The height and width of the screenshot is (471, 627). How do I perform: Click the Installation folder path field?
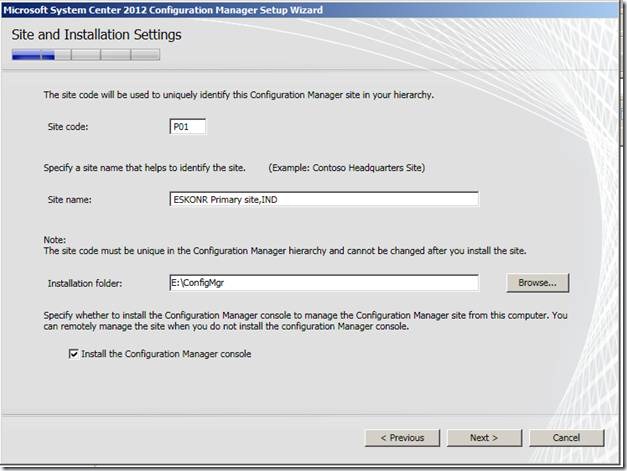pos(324,283)
